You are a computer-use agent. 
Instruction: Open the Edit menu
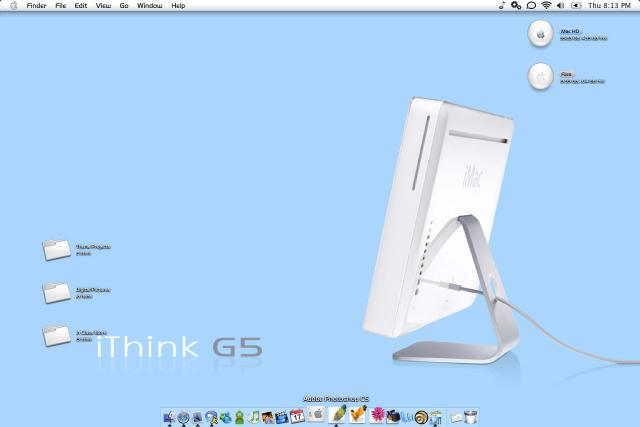[80, 6]
